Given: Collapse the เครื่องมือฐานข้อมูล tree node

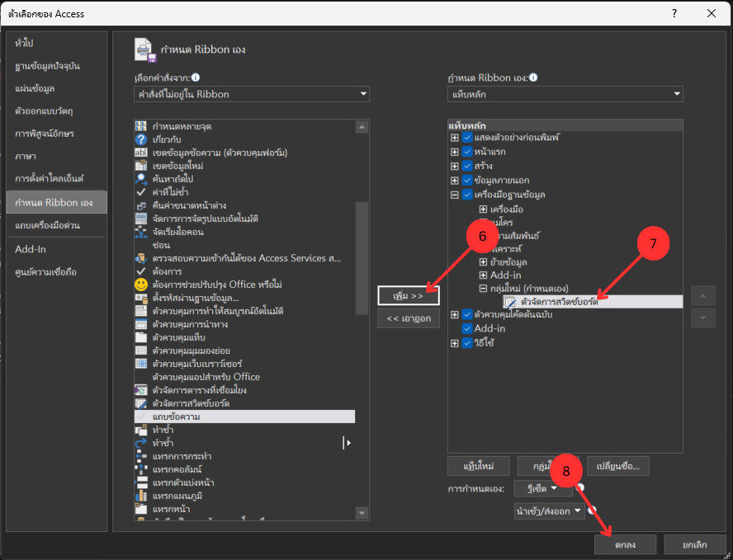Looking at the screenshot, I should point(455,195).
